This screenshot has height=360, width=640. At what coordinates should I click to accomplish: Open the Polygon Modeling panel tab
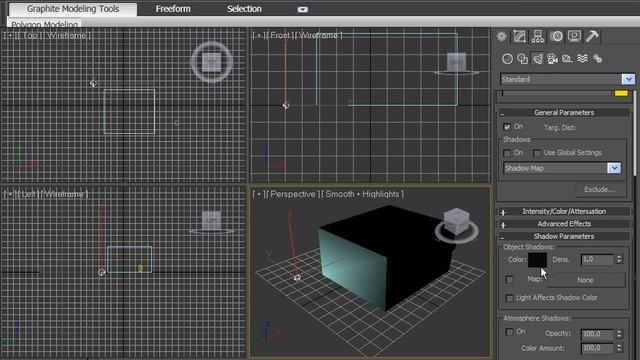[x=44, y=24]
